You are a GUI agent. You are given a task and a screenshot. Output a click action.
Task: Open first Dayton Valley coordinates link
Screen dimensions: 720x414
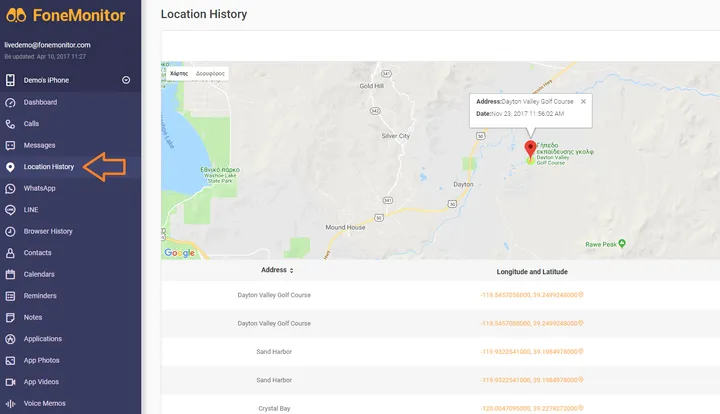pyautogui.click(x=531, y=295)
